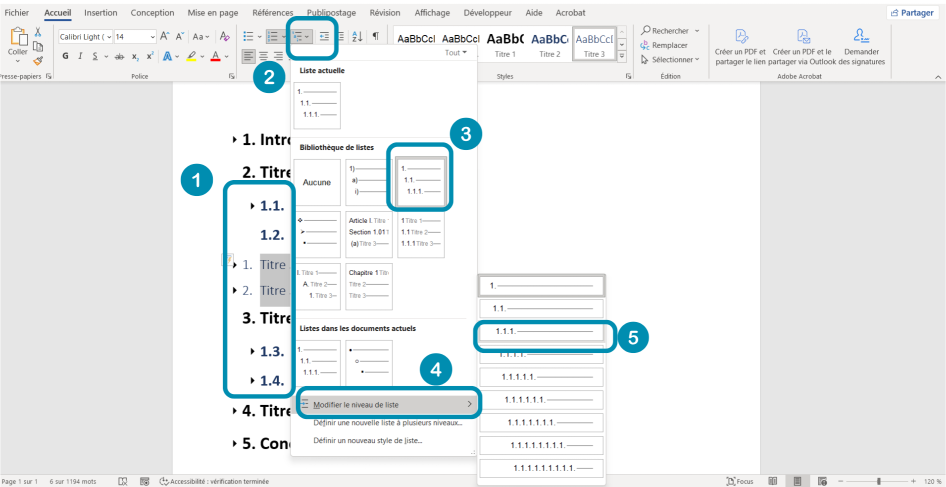Click Définir une nouvelle liste à plusieurs niveaux

point(387,422)
